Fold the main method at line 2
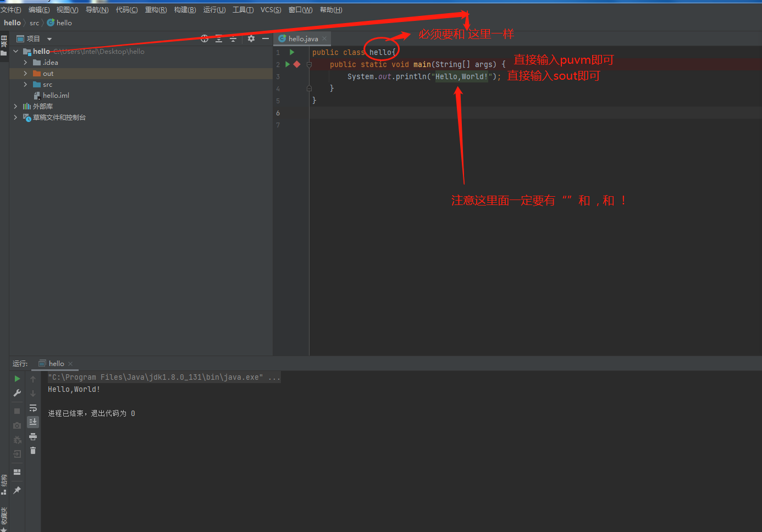 tap(309, 64)
